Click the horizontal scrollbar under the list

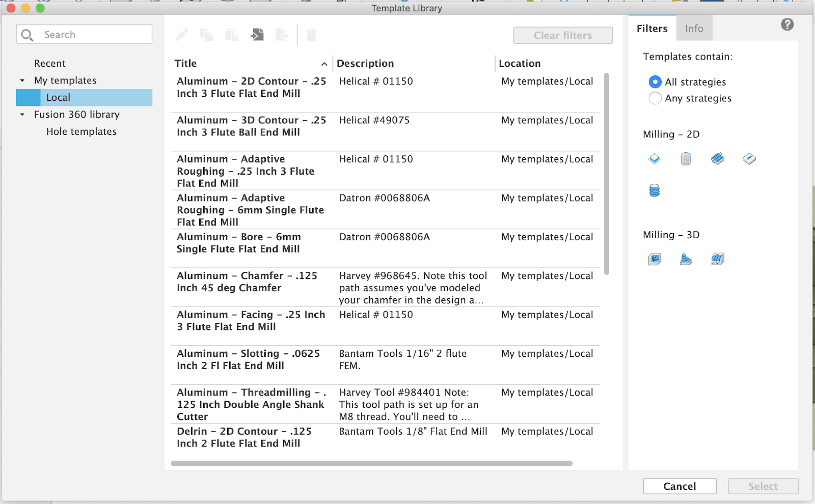(372, 463)
